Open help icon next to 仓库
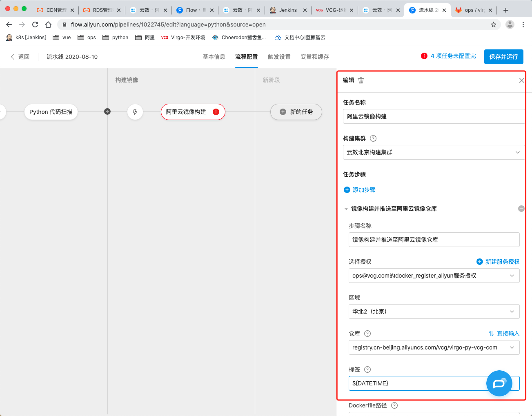 tap(367, 334)
